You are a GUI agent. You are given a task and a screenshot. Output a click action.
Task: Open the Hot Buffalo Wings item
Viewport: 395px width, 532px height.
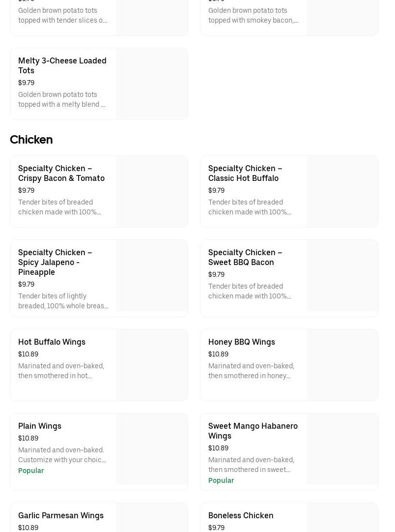tap(52, 342)
